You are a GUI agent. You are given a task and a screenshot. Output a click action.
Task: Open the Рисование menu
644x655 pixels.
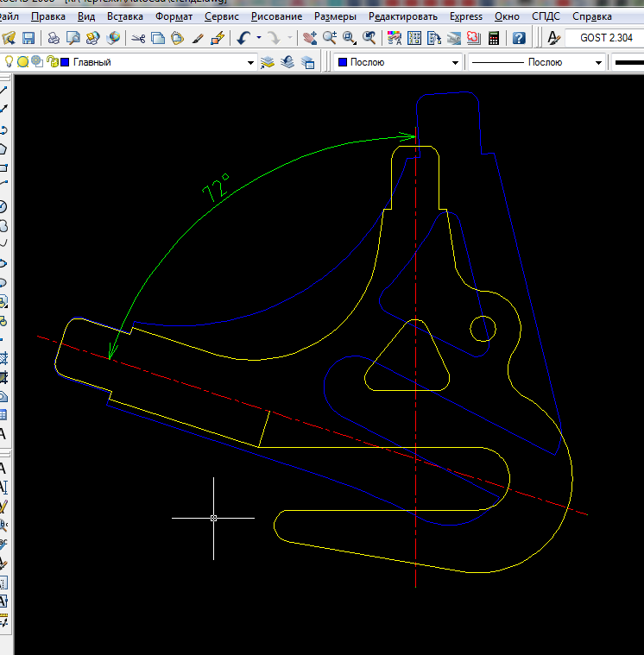(276, 16)
